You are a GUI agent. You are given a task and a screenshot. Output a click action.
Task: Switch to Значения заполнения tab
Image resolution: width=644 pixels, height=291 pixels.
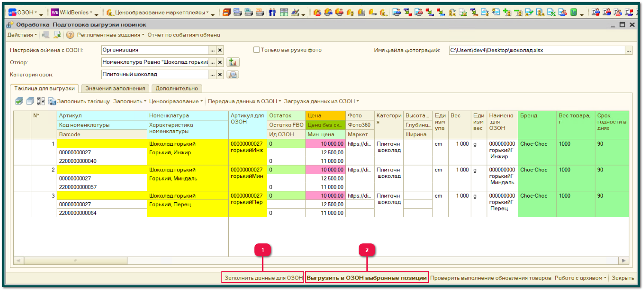pyautogui.click(x=116, y=88)
